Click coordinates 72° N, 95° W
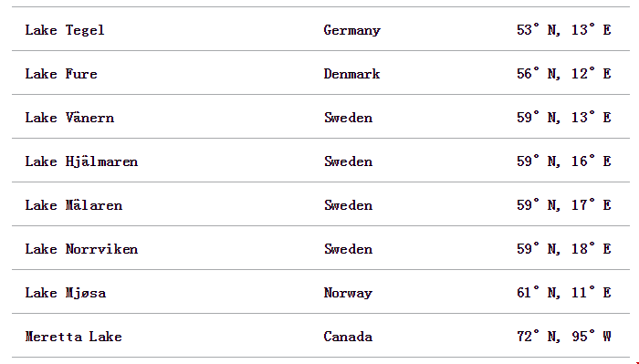 point(563,336)
